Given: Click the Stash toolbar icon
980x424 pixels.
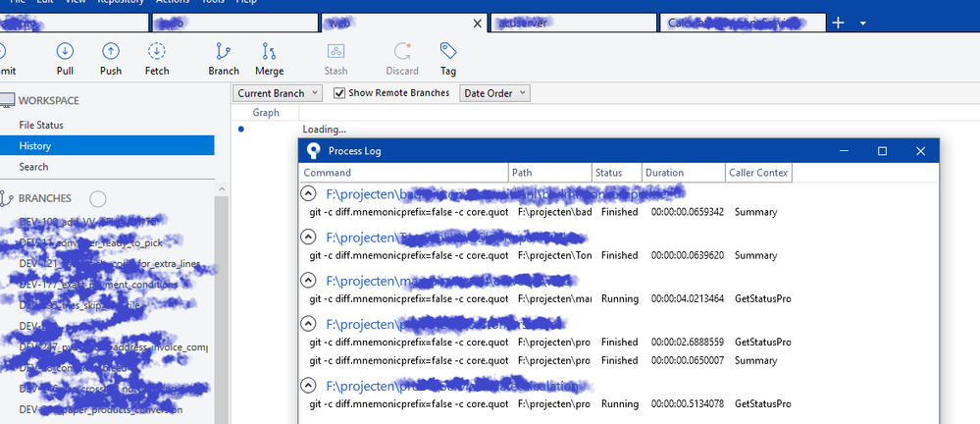Looking at the screenshot, I should [x=335, y=51].
